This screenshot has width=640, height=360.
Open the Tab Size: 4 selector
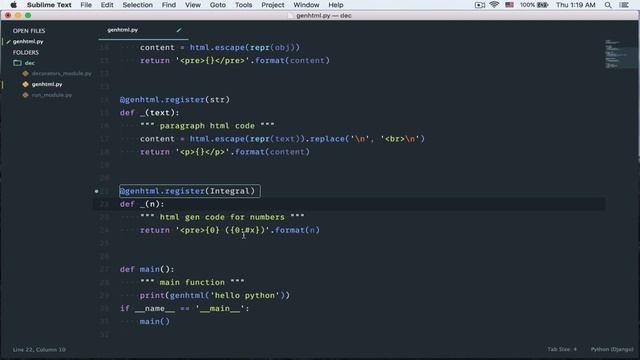pos(562,349)
